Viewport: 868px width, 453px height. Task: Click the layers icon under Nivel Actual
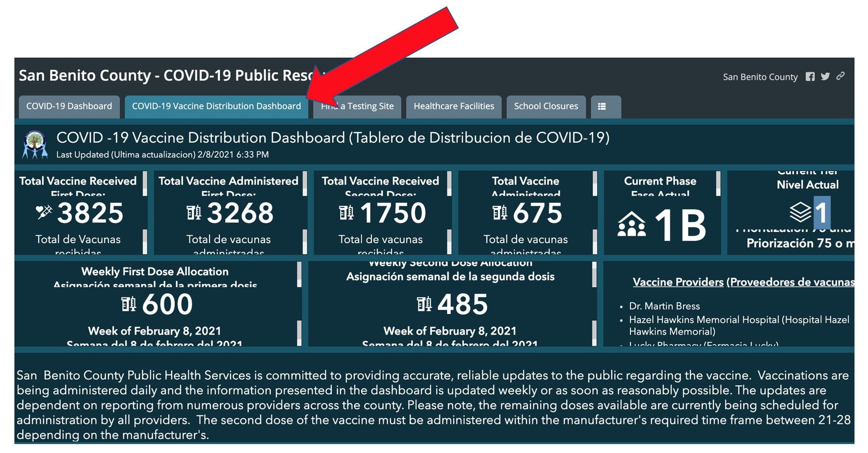[x=800, y=212]
